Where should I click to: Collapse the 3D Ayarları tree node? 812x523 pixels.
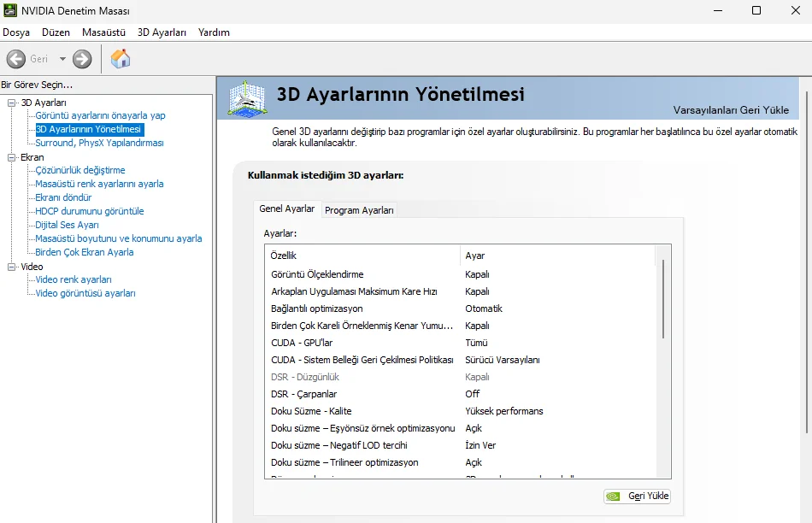coord(11,103)
